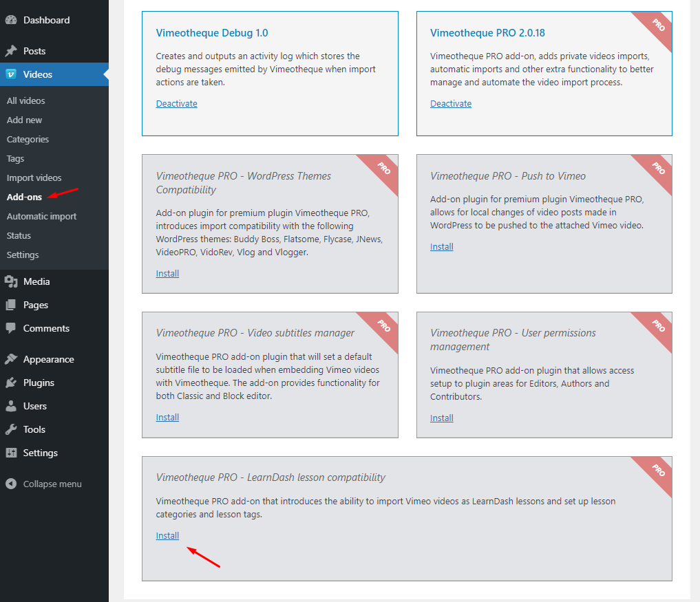Deactivate Vimeotheque PRO 2.0.18
The height and width of the screenshot is (602, 700).
pos(450,103)
